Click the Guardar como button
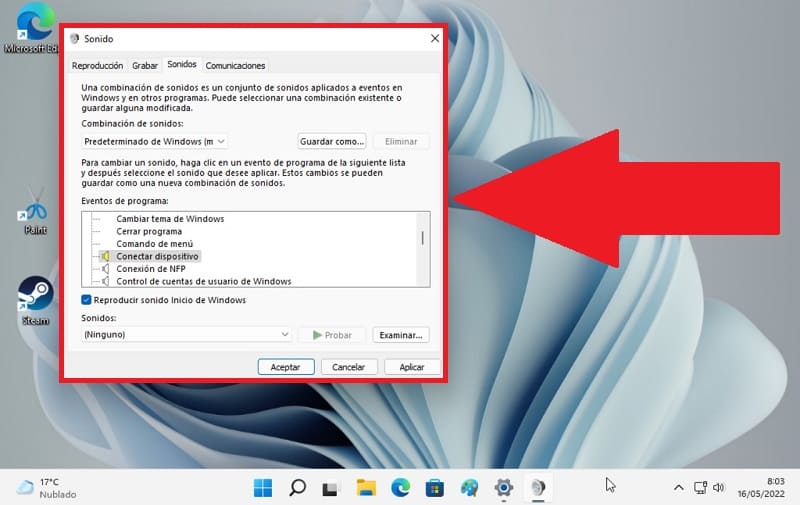This screenshot has width=800, height=505. coord(332,141)
